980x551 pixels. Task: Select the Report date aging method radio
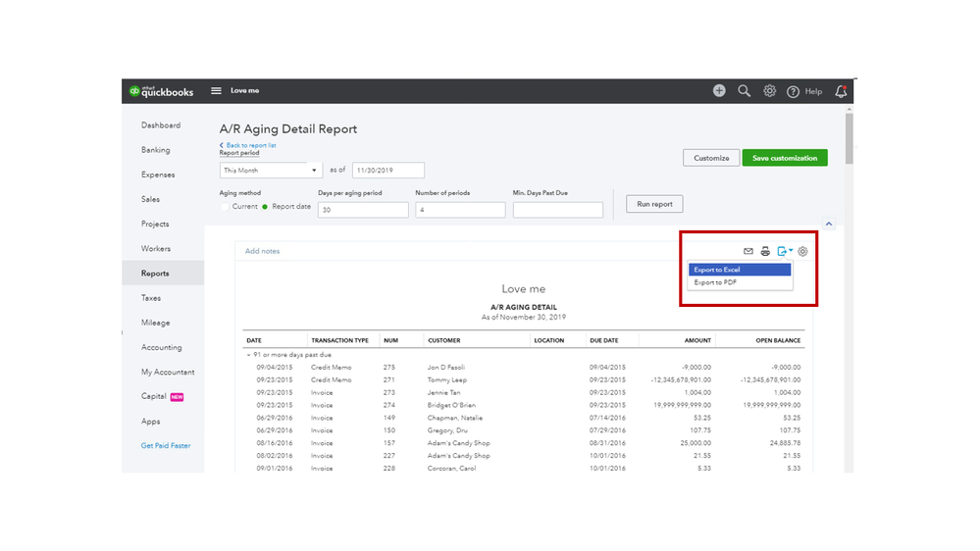click(x=264, y=207)
